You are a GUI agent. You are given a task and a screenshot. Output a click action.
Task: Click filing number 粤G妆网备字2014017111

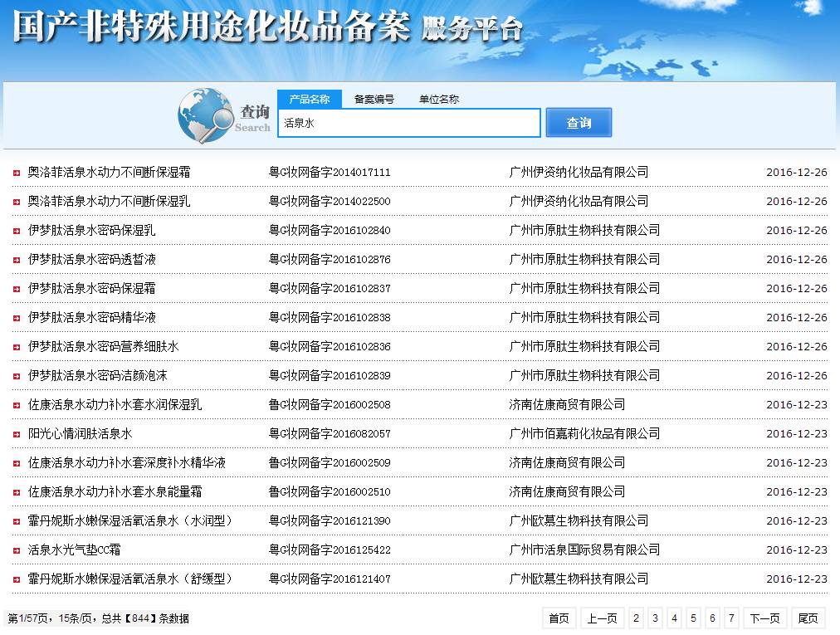[330, 172]
